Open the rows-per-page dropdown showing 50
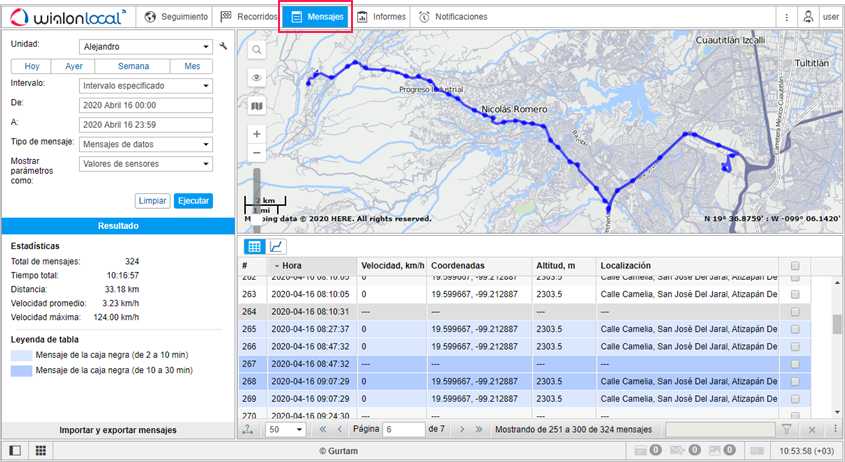The image size is (845, 462). click(x=285, y=429)
